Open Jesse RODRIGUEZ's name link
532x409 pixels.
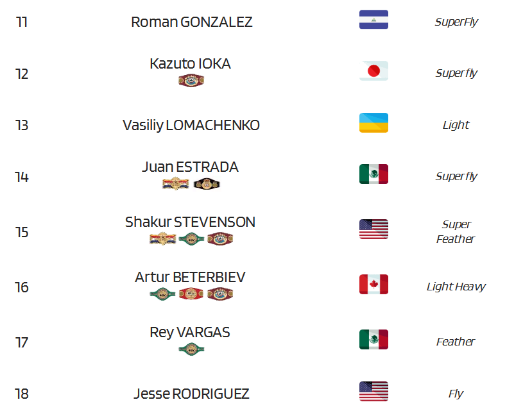coord(191,394)
